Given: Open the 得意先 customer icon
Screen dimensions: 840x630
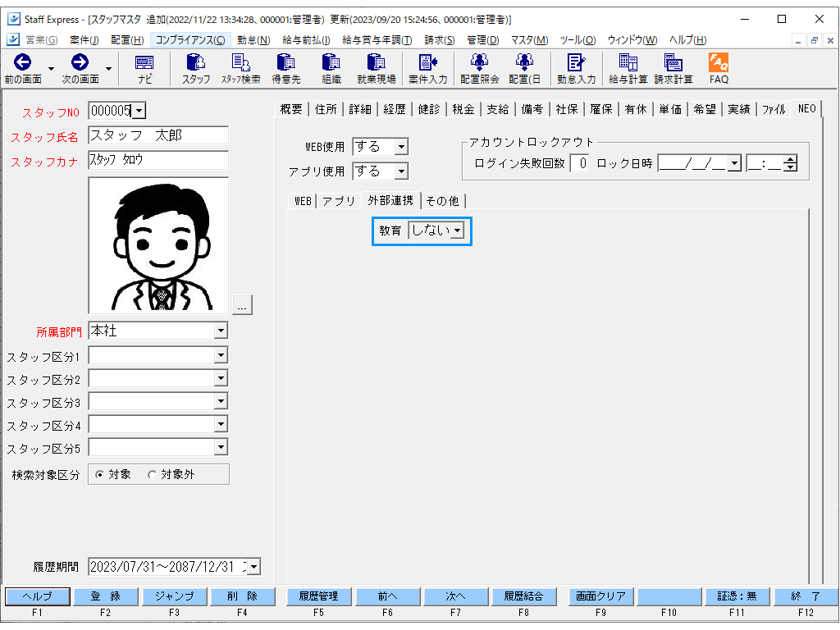Looking at the screenshot, I should click(286, 69).
